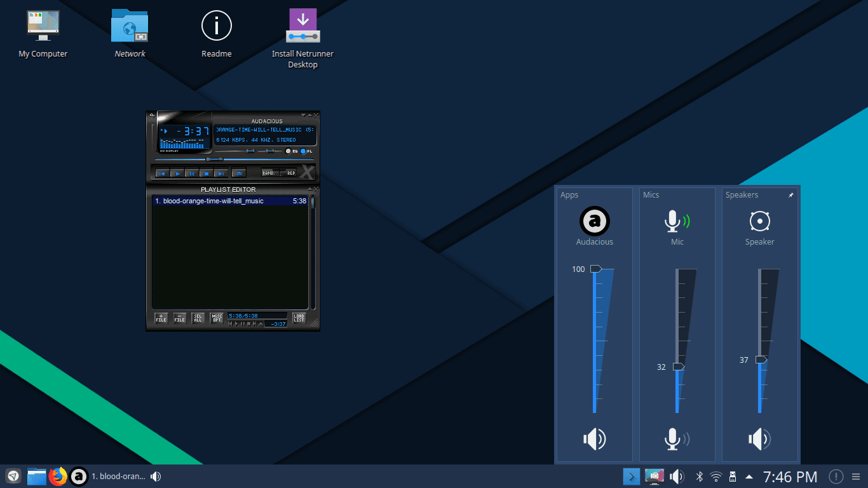Expand hidden system tray icons arrow

point(749,477)
